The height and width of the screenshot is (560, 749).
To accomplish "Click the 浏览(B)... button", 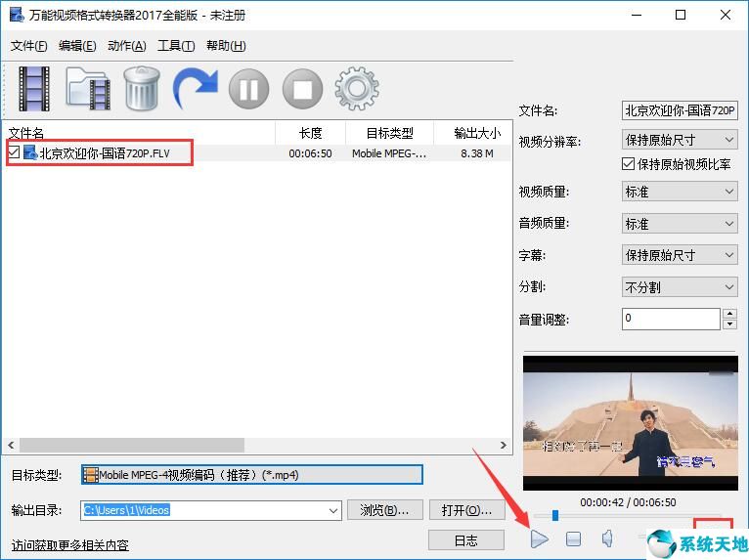I will [x=384, y=510].
